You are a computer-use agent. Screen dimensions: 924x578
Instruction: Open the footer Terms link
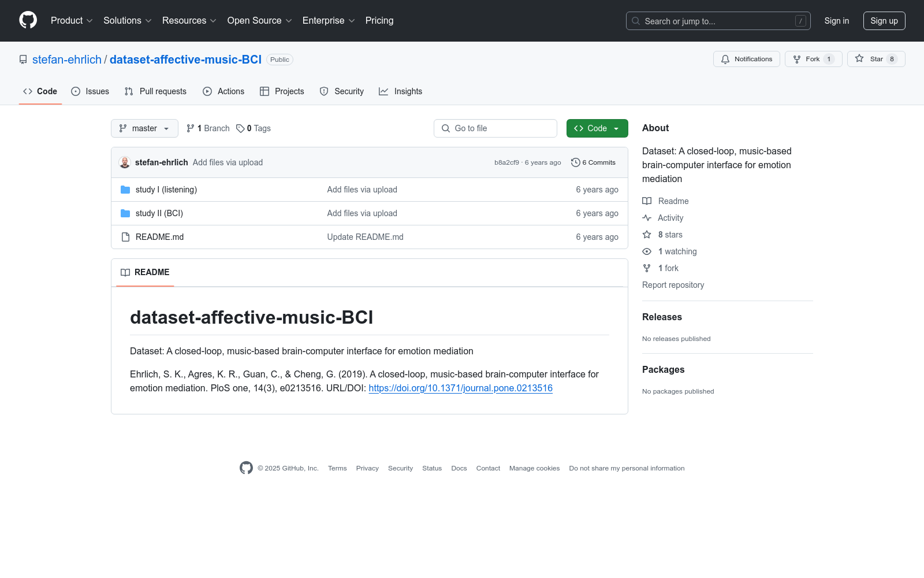337,469
